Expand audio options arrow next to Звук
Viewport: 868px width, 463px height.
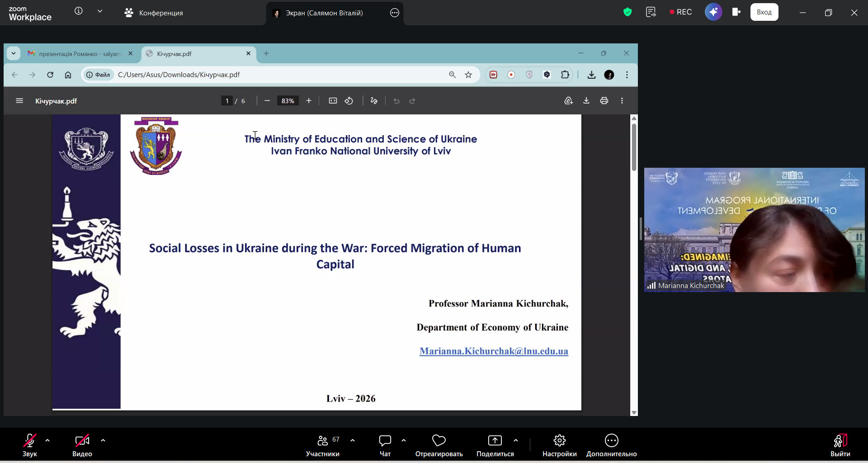pyautogui.click(x=47, y=440)
